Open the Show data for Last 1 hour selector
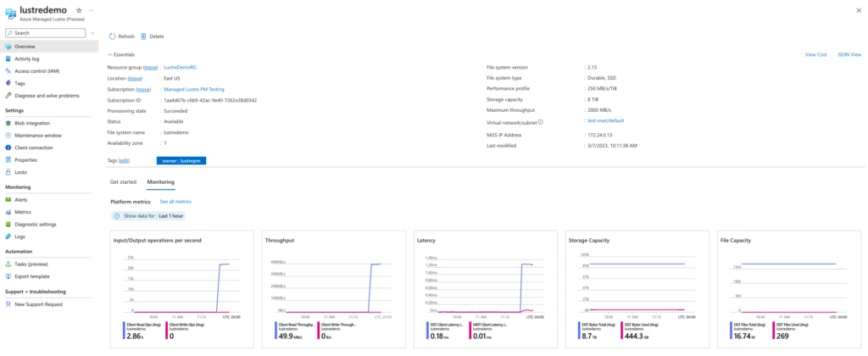This screenshot has width=868, height=356. tap(148, 216)
